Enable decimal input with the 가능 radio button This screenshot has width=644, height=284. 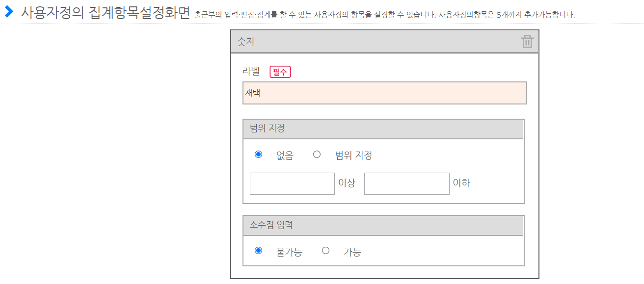point(325,251)
